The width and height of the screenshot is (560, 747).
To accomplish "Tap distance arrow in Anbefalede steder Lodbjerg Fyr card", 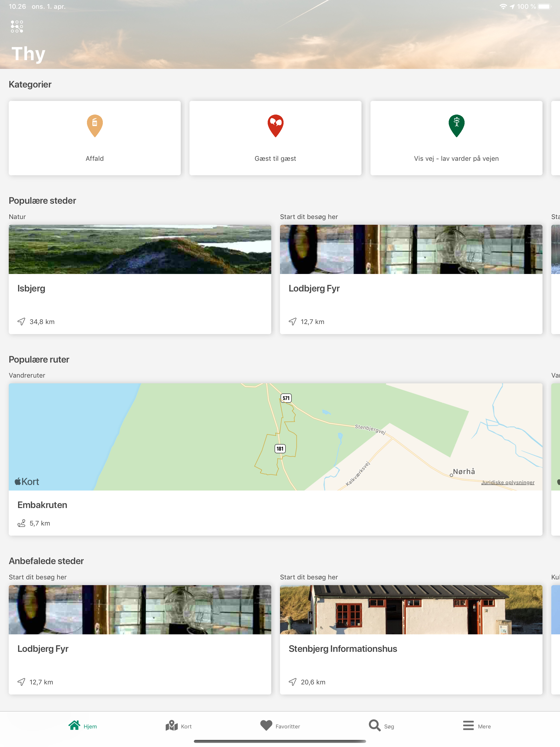I will click(x=21, y=682).
